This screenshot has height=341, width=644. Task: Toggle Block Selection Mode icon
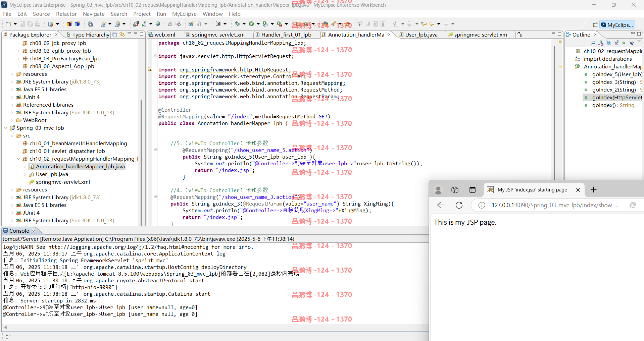(x=375, y=24)
